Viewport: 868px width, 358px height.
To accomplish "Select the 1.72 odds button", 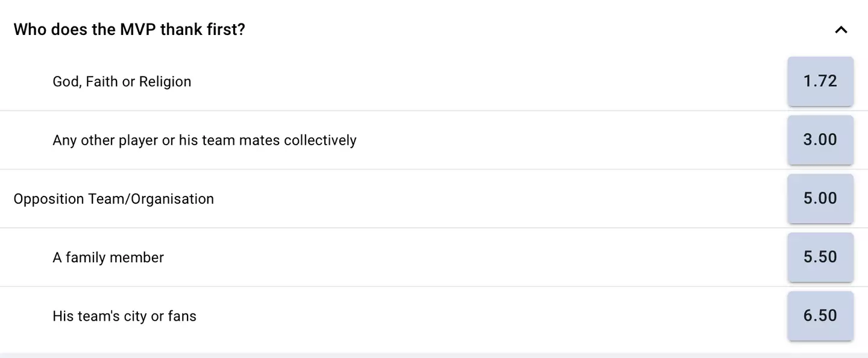I will [820, 81].
